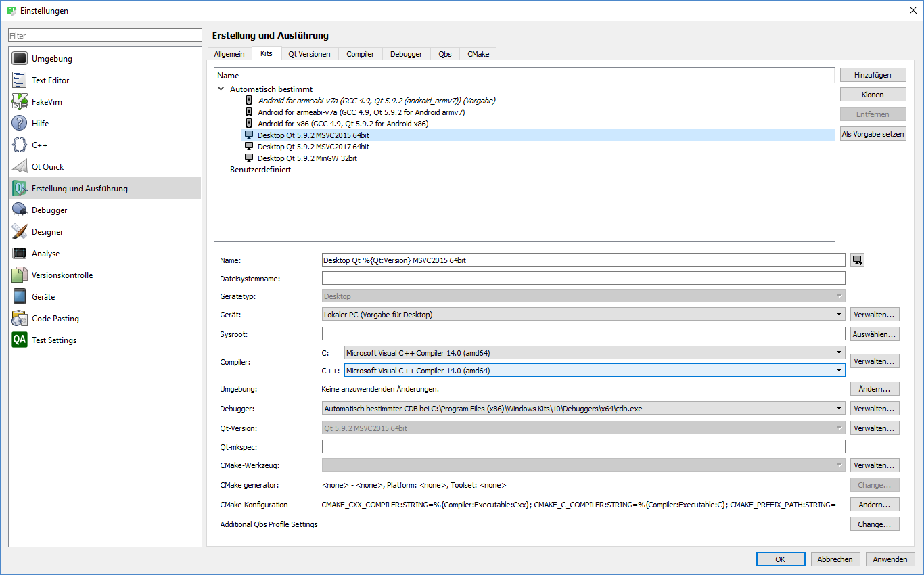
Task: Click the Dateisystemname input field
Action: tap(584, 278)
